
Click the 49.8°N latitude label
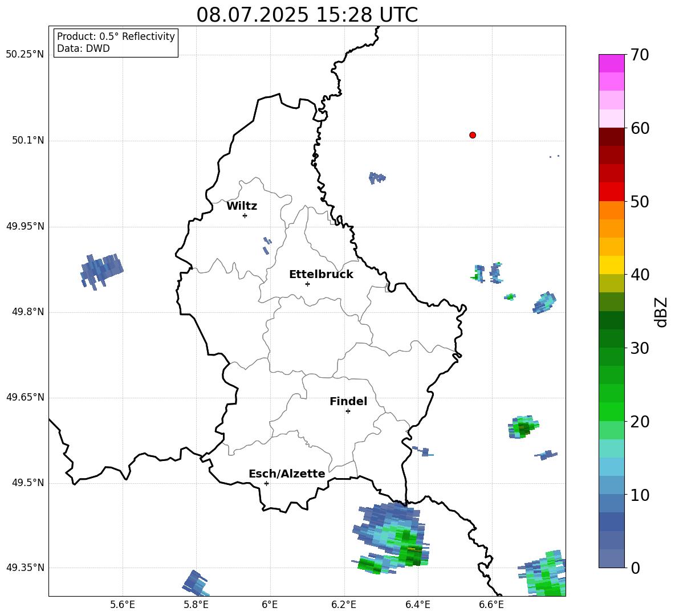pos(28,312)
